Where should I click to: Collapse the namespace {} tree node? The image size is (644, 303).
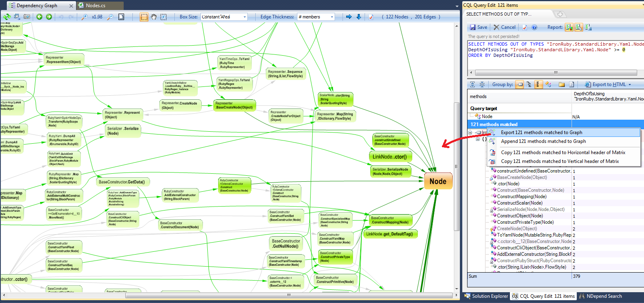tap(477, 139)
